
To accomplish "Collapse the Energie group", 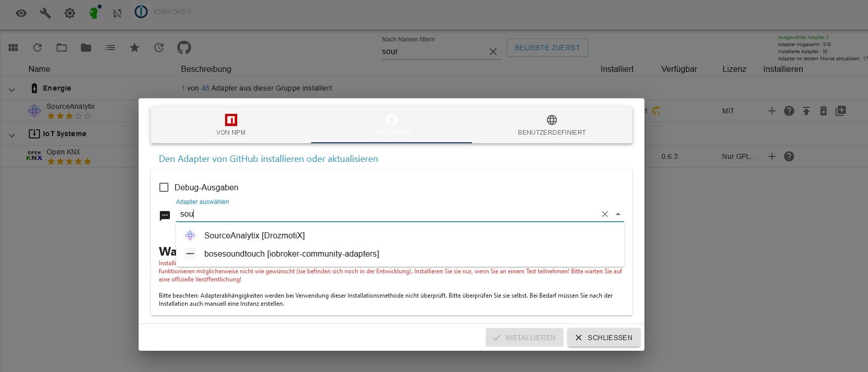I will [12, 90].
